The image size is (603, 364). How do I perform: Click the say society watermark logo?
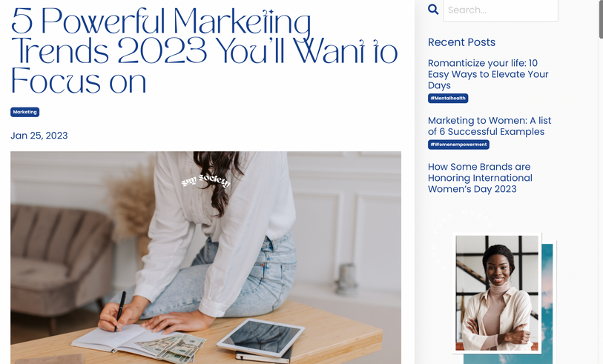205,180
